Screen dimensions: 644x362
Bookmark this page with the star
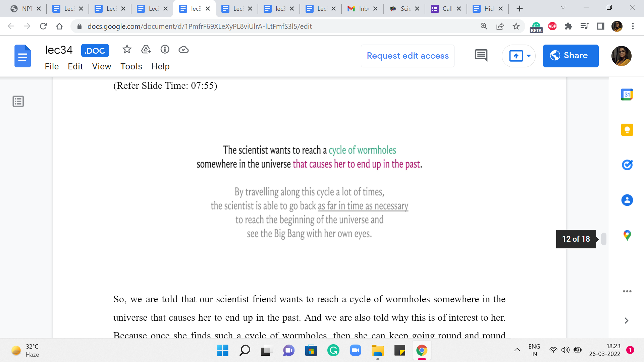pyautogui.click(x=516, y=26)
